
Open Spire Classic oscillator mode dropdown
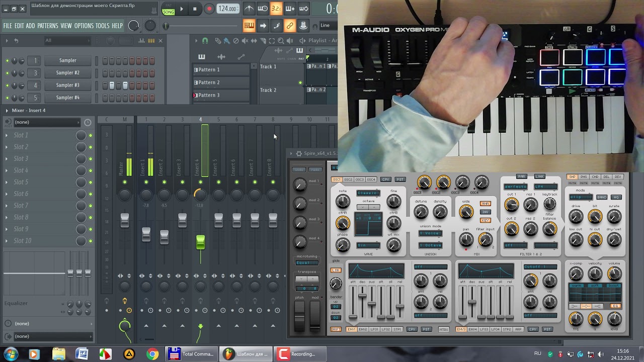point(368,193)
